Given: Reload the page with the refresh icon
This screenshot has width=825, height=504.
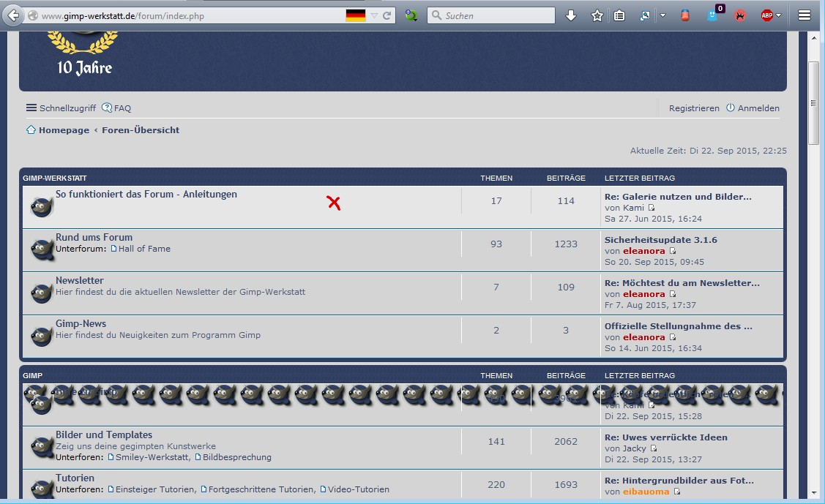Looking at the screenshot, I should tap(387, 16).
